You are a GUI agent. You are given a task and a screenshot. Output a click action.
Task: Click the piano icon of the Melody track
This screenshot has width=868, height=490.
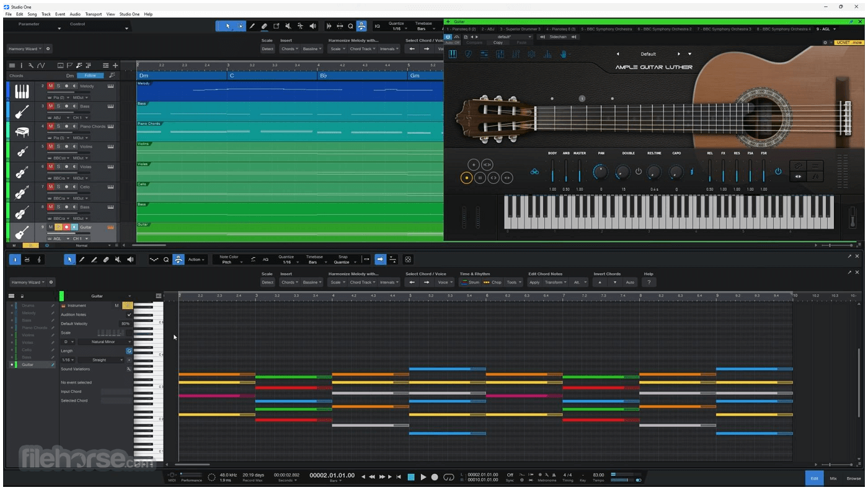pyautogui.click(x=22, y=91)
